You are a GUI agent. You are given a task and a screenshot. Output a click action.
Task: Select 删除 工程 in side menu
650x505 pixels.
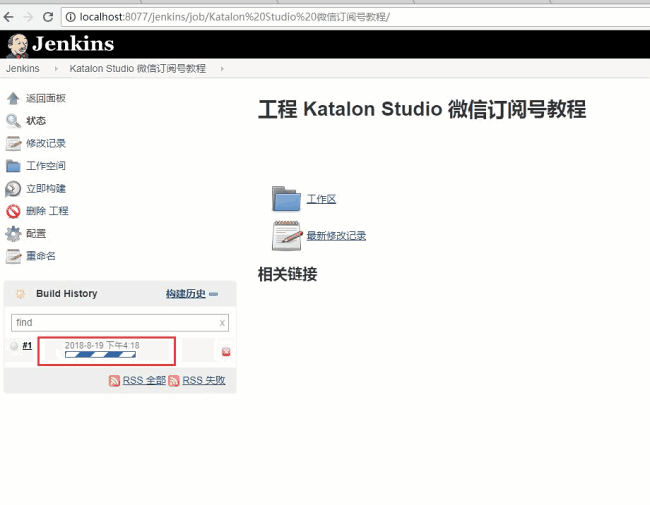coord(47,211)
